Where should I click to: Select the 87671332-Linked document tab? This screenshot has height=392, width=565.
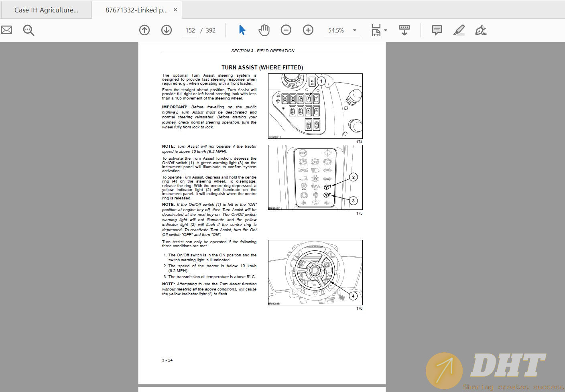coord(136,10)
